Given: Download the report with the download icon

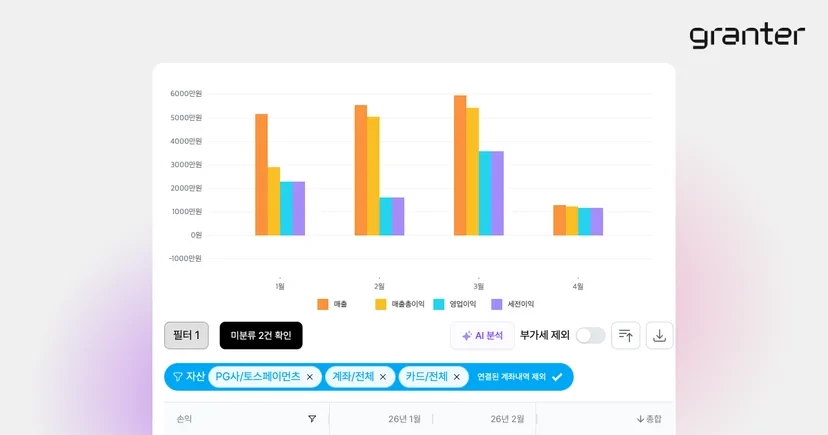Looking at the screenshot, I should [x=659, y=335].
